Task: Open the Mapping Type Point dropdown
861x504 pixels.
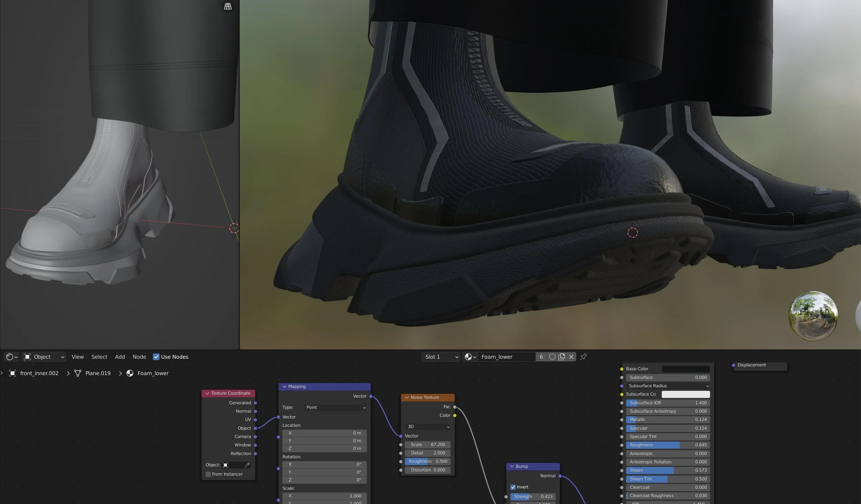Action: coord(335,407)
